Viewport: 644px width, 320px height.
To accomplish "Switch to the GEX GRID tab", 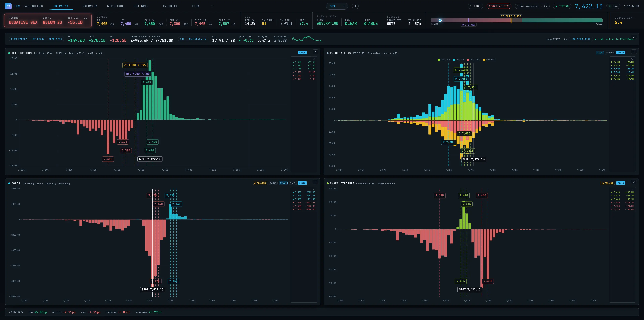I will coord(141,6).
